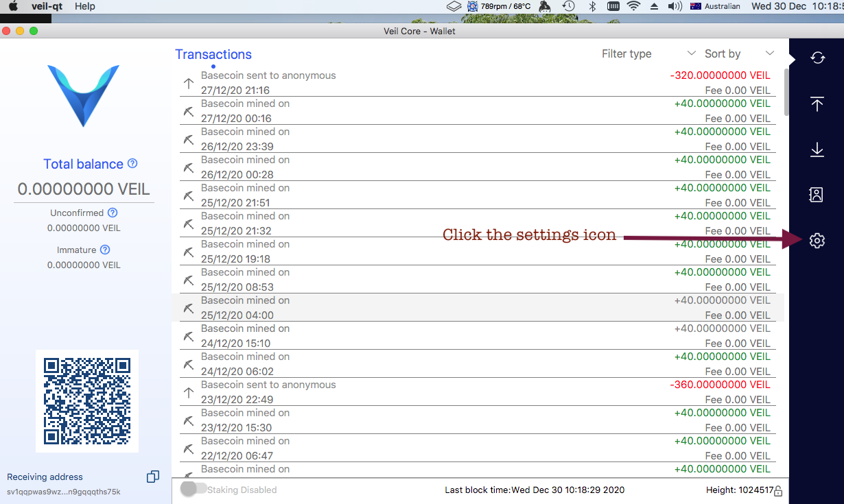Open the veil-qt menu
This screenshot has width=844, height=504.
(47, 6)
